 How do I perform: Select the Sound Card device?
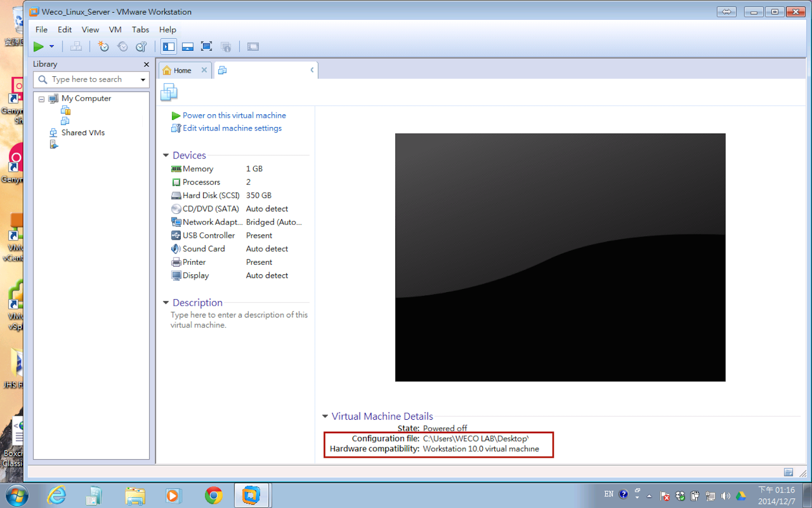point(236,248)
